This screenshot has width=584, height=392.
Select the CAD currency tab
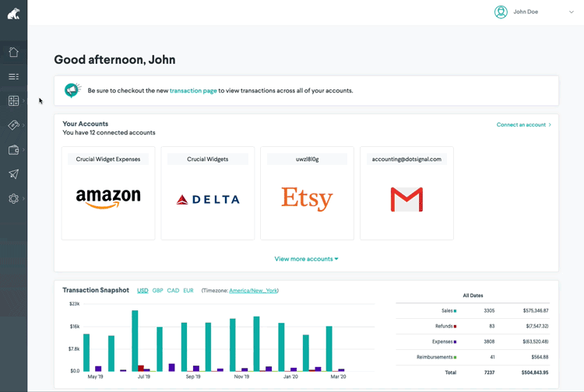tap(173, 291)
